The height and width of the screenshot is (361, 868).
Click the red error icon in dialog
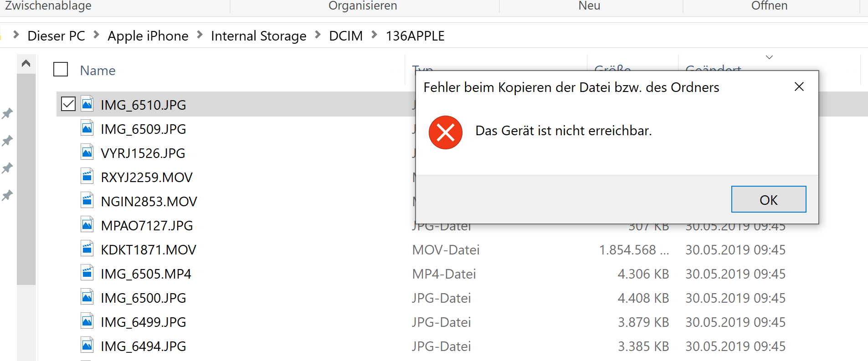point(445,132)
